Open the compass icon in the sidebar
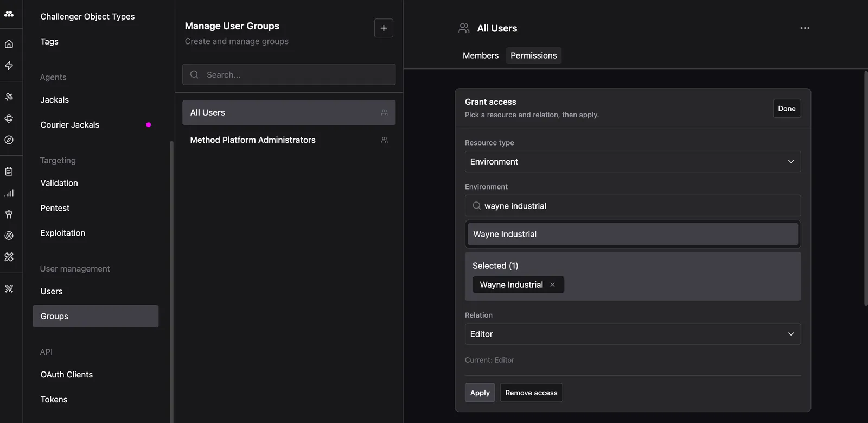868x423 pixels. (9, 140)
